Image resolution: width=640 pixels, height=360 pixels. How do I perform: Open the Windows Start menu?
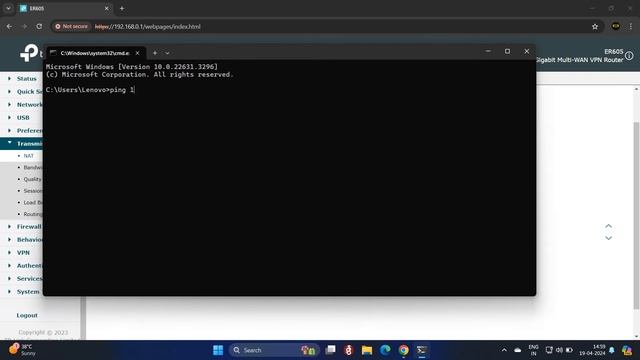218,350
